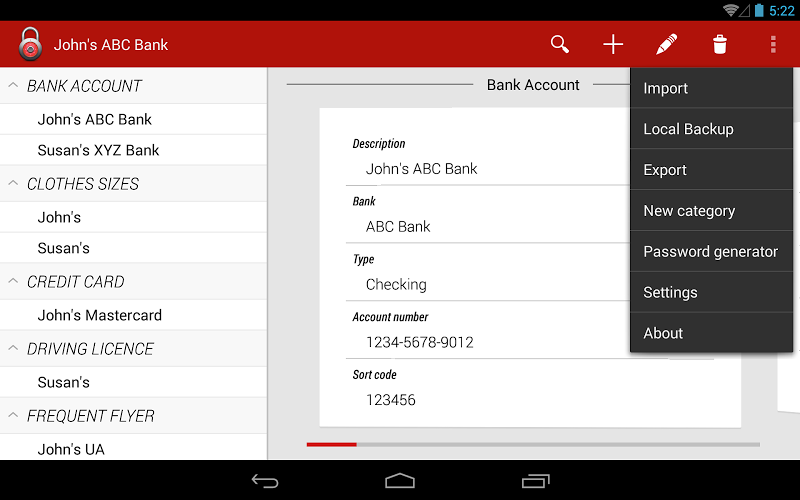Edit entry using the pencil icon
The width and height of the screenshot is (800, 500).
coord(666,44)
